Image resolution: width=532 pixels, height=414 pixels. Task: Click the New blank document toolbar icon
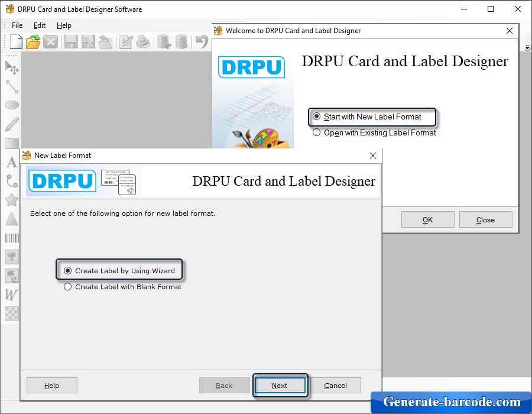coord(16,42)
